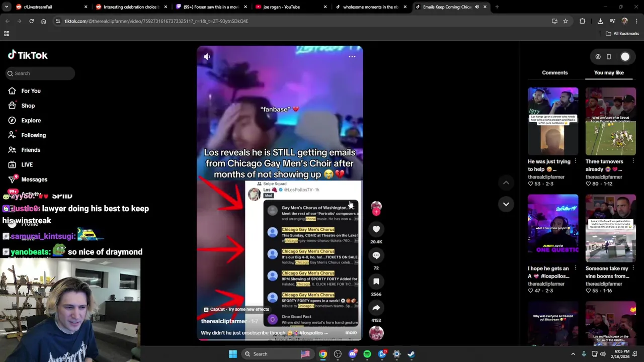The height and width of the screenshot is (362, 644).
Task: Open the Explore page
Action: (31, 120)
